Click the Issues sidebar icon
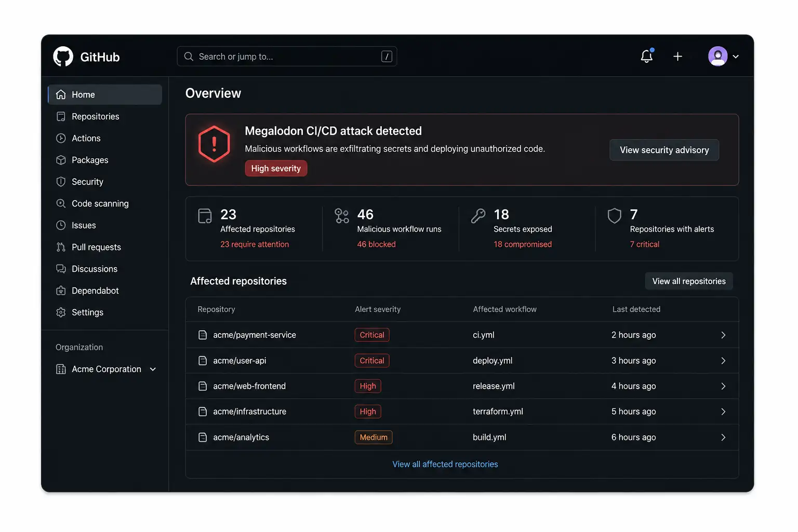The width and height of the screenshot is (798, 532). pyautogui.click(x=61, y=225)
